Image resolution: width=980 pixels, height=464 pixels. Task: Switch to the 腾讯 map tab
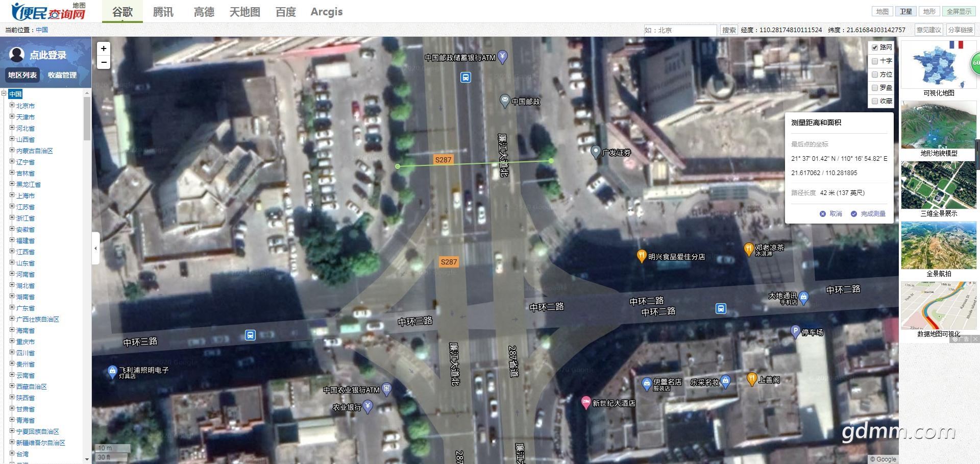pyautogui.click(x=163, y=12)
